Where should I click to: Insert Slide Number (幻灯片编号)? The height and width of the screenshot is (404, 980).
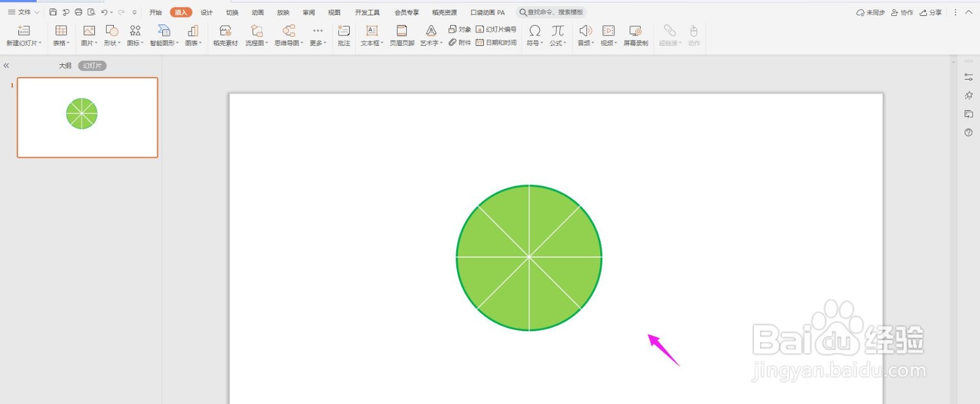[x=496, y=29]
